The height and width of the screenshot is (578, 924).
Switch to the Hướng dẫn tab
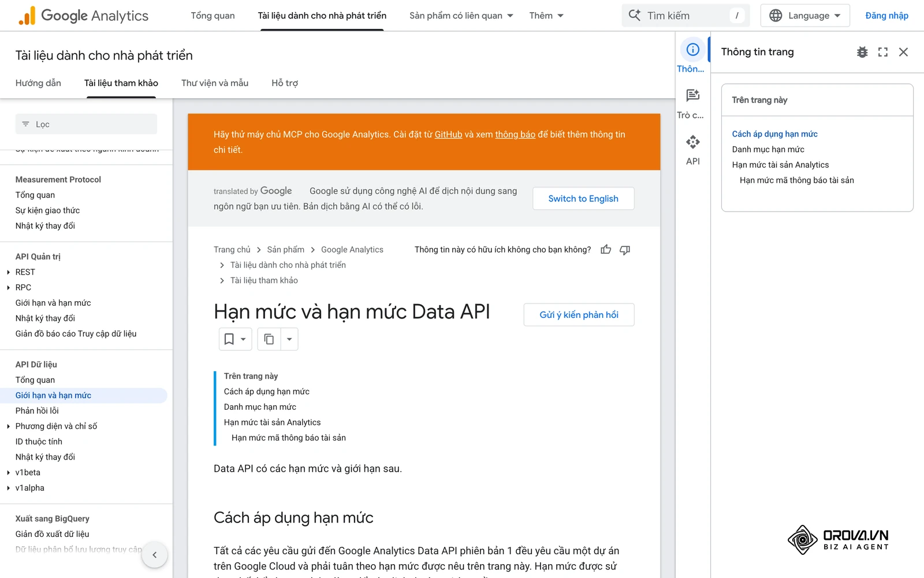[38, 83]
